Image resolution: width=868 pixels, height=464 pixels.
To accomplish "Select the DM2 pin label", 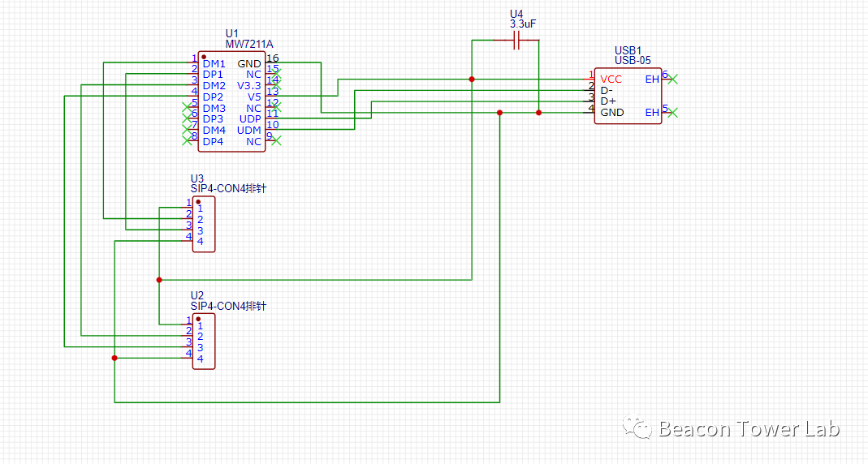I will [x=214, y=86].
